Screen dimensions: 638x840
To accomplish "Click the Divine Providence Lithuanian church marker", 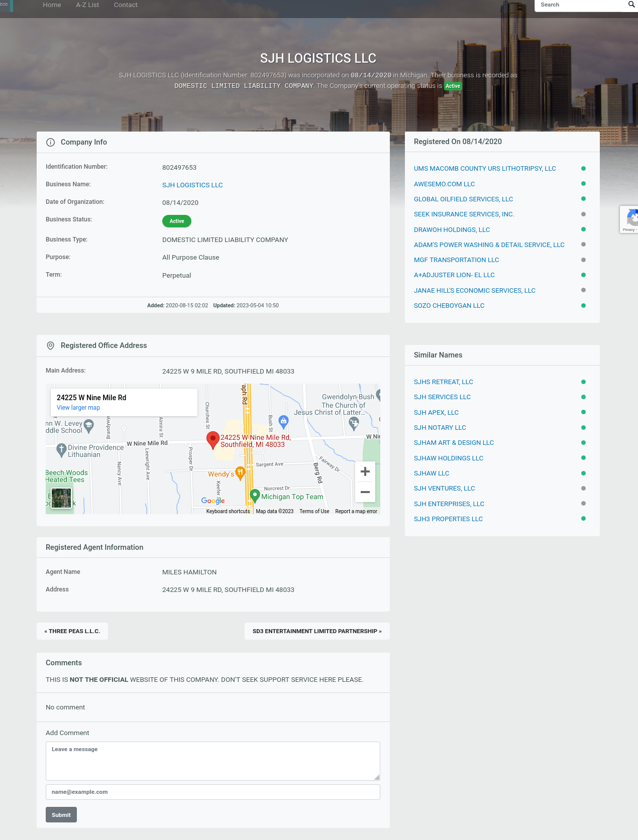I will coord(61,450).
